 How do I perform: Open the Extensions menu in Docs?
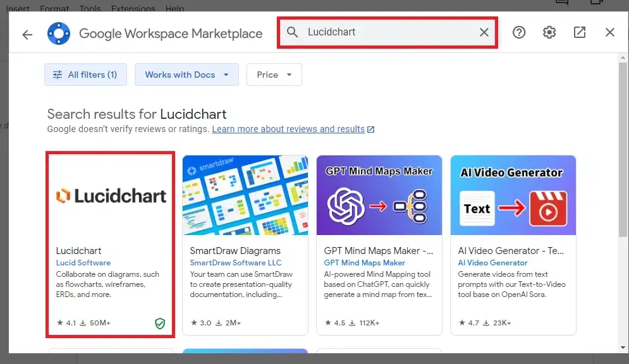tap(133, 8)
